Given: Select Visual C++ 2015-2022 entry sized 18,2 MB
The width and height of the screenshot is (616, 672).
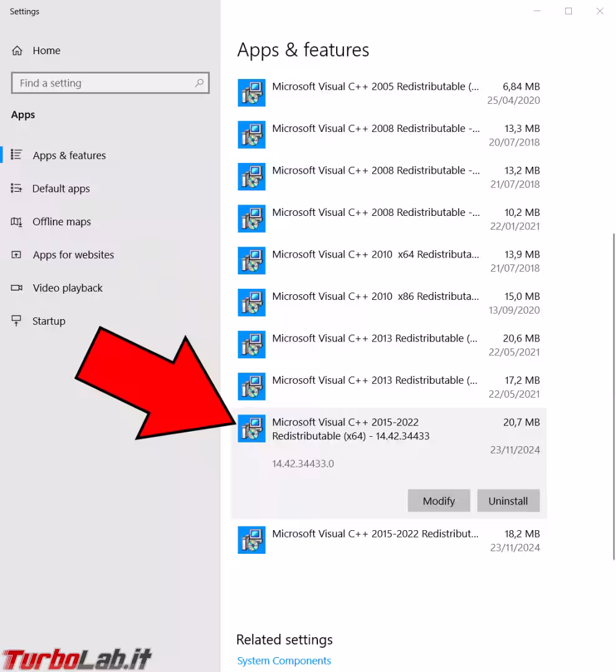Looking at the screenshot, I should coord(389,540).
